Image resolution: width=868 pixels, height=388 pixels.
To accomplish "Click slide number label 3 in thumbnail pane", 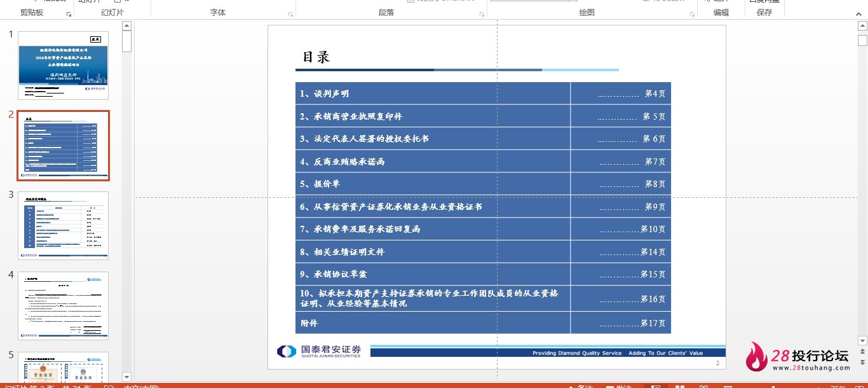I will 11,195.
